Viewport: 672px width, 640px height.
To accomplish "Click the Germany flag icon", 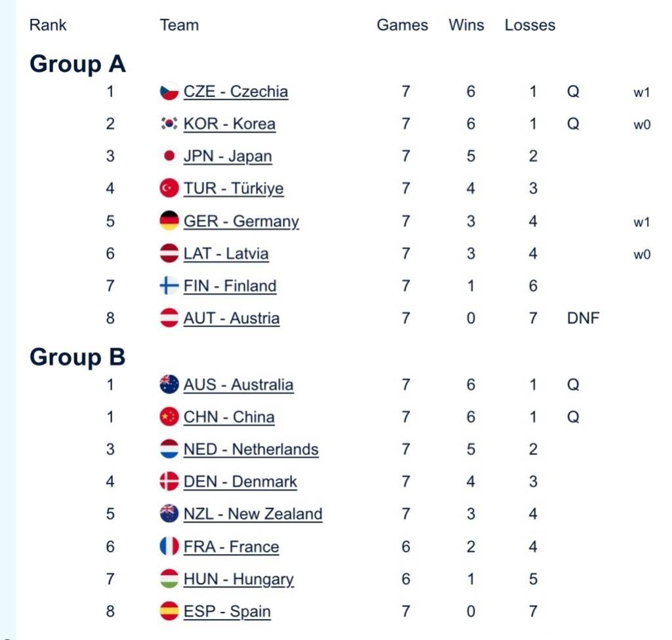I will (x=169, y=221).
